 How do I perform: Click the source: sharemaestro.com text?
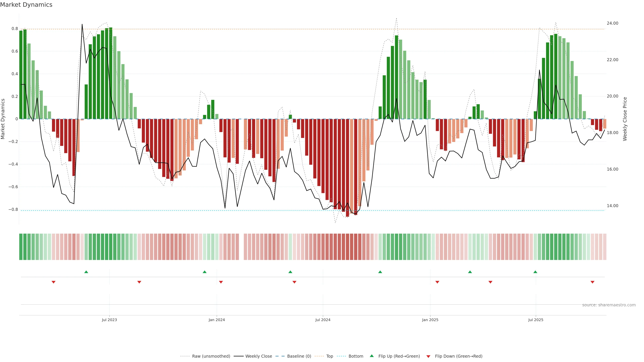(609, 305)
